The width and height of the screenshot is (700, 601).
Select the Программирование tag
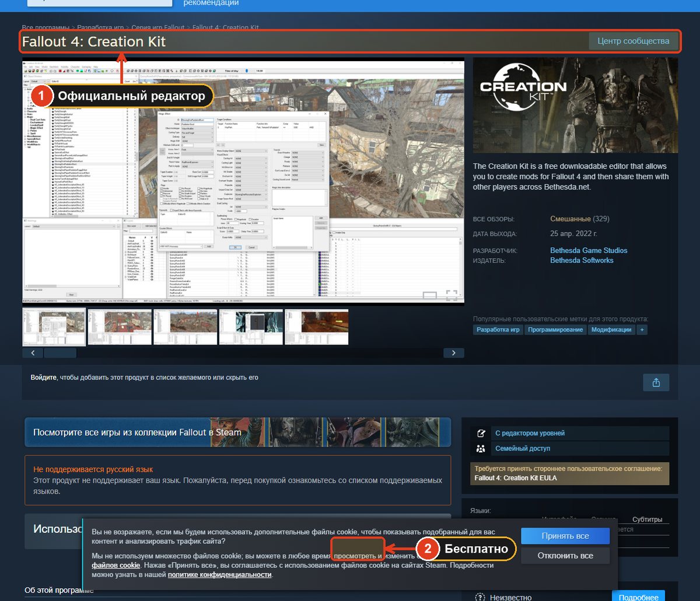[x=555, y=329]
